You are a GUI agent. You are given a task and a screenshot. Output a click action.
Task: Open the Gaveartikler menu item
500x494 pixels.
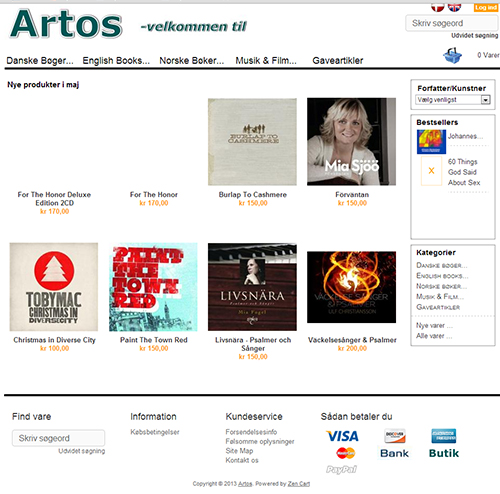coord(338,61)
